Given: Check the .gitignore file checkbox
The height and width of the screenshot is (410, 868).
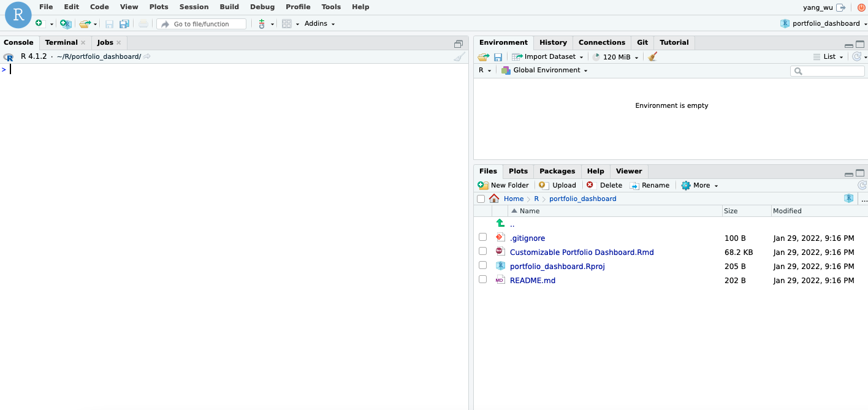Looking at the screenshot, I should [x=482, y=237].
